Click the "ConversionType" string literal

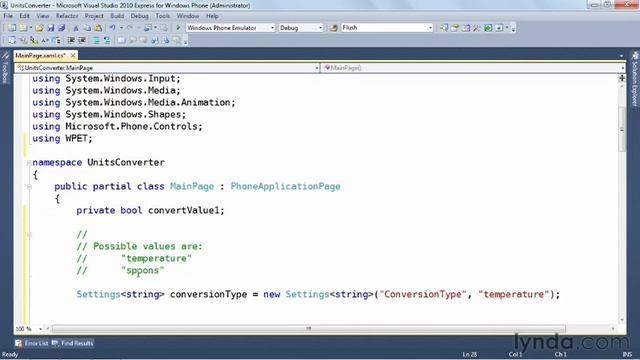point(423,294)
